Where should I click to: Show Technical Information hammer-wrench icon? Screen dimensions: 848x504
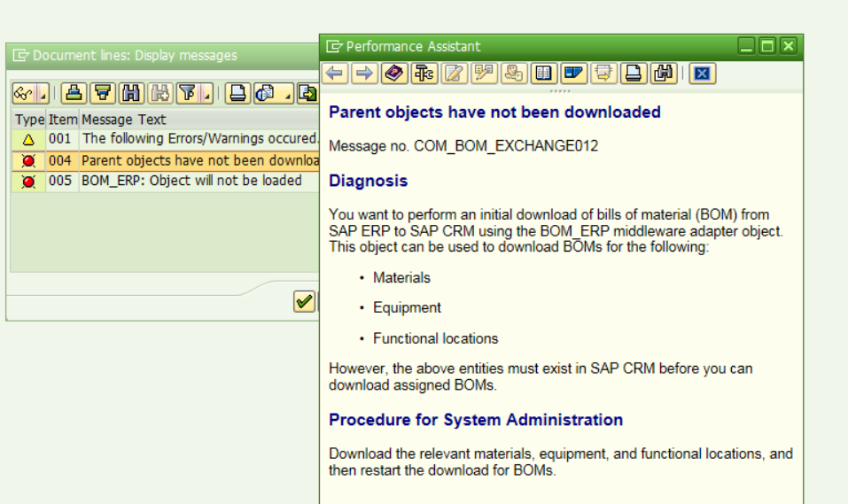pyautogui.click(x=424, y=74)
